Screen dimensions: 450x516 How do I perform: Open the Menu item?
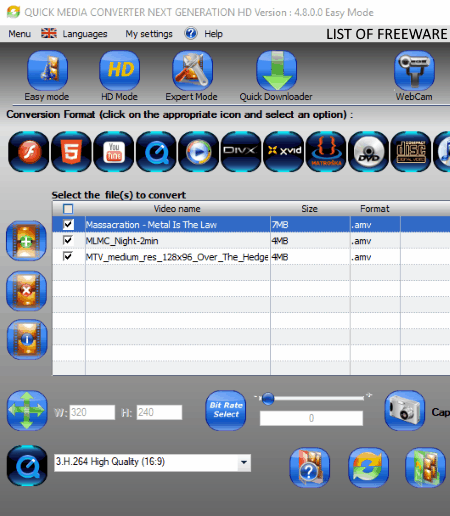coord(20,34)
